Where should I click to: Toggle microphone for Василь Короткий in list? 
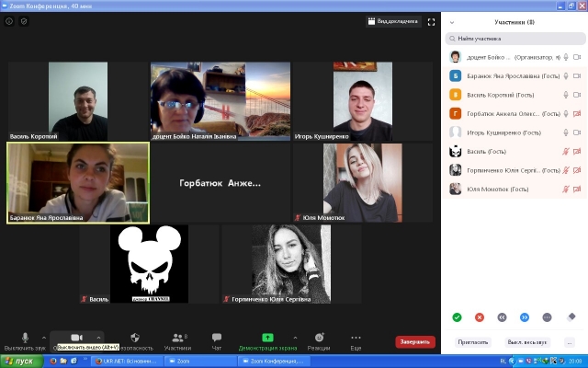[566, 95]
